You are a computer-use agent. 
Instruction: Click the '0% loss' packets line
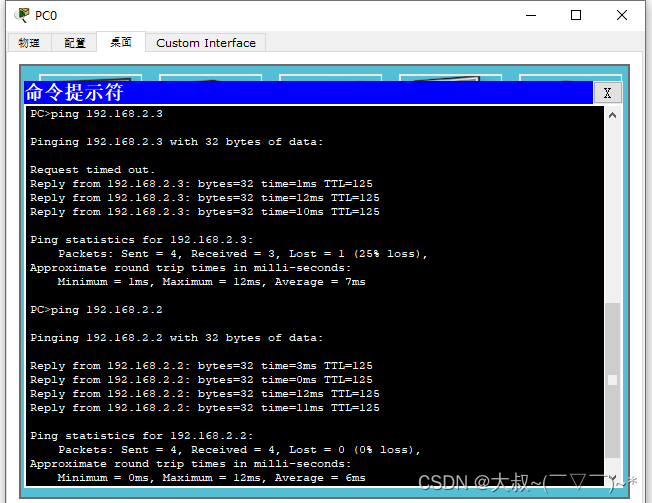(240, 450)
